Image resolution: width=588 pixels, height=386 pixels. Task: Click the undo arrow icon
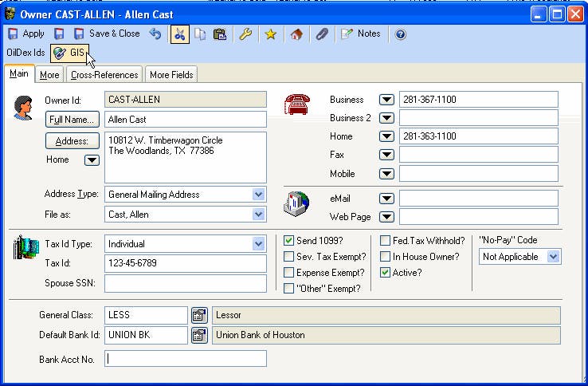pyautogui.click(x=155, y=33)
